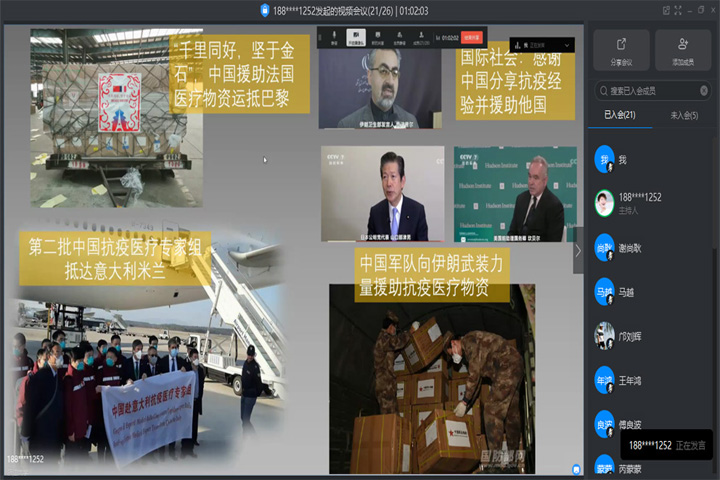Image resolution: width=720 pixels, height=480 pixels.
Task: Open the members icon in floating toolbar
Action: [421, 38]
